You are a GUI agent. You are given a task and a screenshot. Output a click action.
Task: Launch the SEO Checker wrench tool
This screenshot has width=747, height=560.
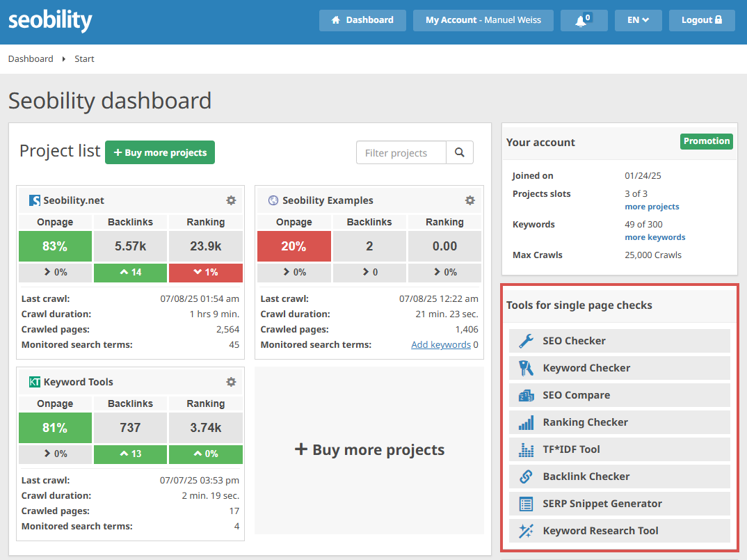click(x=619, y=341)
